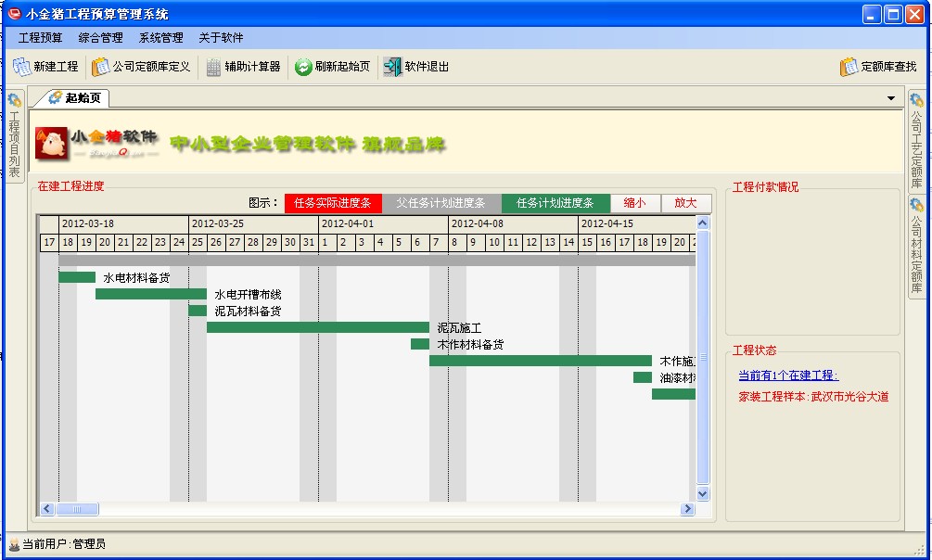The image size is (932, 560).
Task: Select the 木作施工 task bar
Action: click(541, 361)
